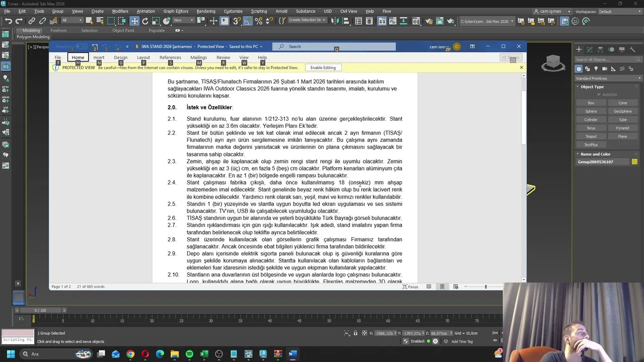Click the yellow object color swatch
The height and width of the screenshot is (362, 644).
pos(634,162)
